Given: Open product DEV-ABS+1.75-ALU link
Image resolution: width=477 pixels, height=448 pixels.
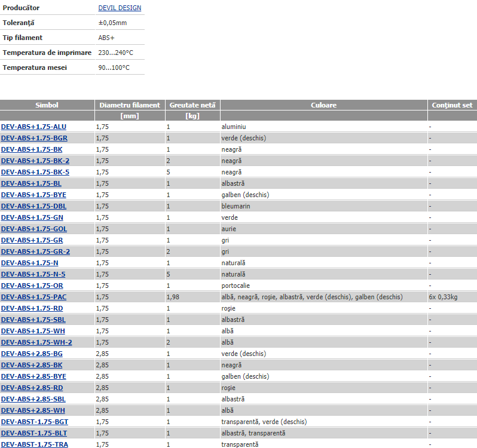Looking at the screenshot, I should [33, 127].
